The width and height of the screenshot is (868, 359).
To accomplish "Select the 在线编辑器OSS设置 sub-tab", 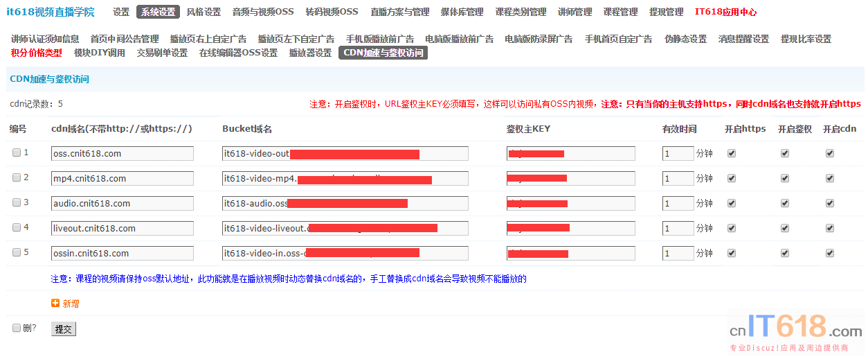I will 238,53.
